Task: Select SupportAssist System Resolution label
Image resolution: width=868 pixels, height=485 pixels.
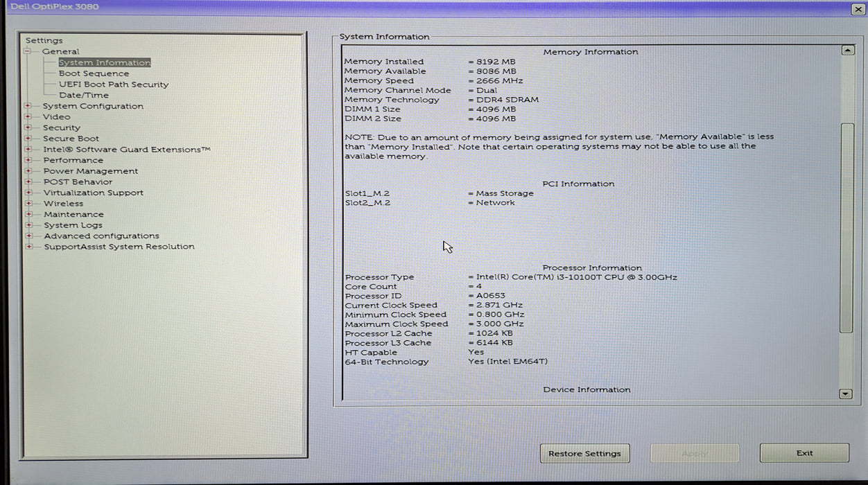Action: 119,247
